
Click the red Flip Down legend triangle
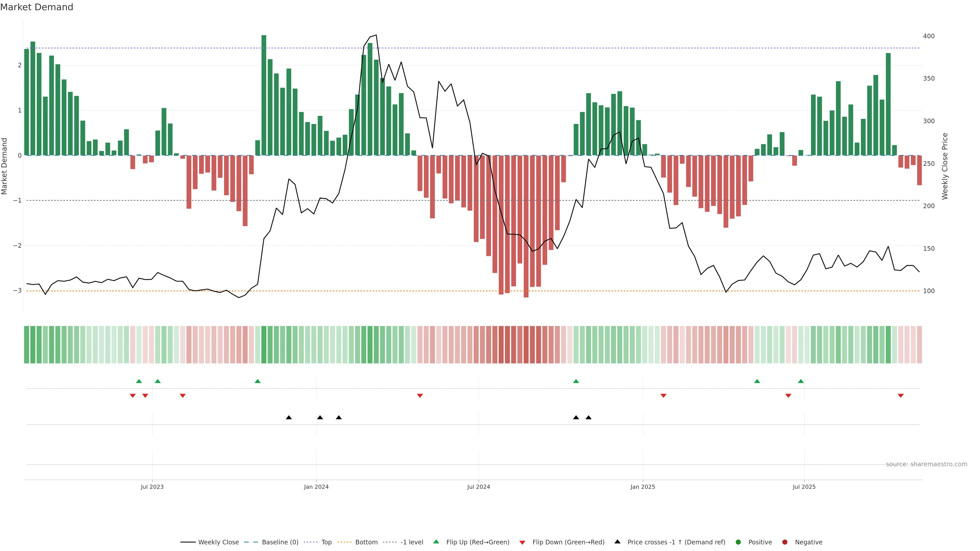click(522, 543)
